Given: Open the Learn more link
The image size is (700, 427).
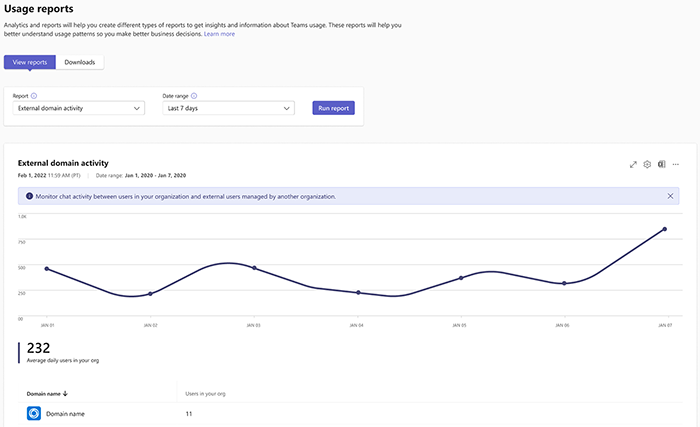Looking at the screenshot, I should 219,34.
